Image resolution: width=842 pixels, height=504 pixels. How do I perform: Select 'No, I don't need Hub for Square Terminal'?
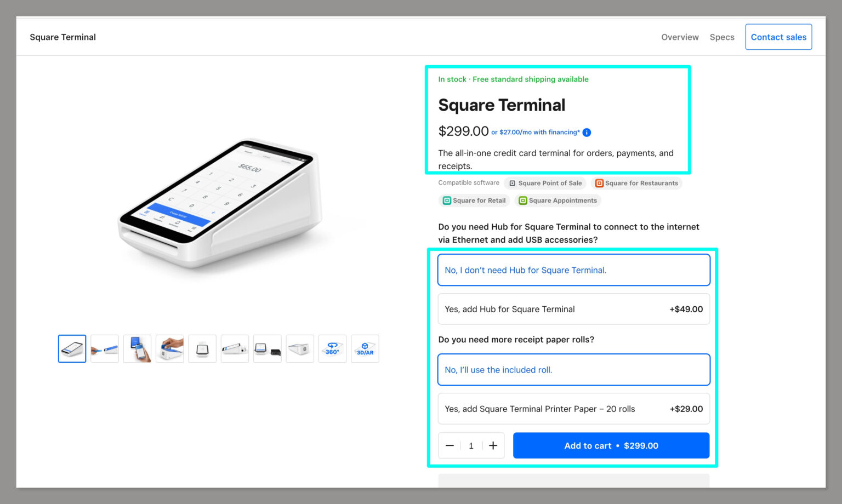click(x=573, y=270)
